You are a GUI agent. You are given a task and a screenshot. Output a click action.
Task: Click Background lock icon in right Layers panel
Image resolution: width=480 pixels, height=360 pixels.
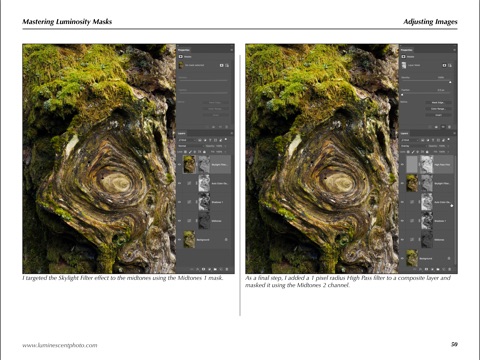(x=449, y=258)
